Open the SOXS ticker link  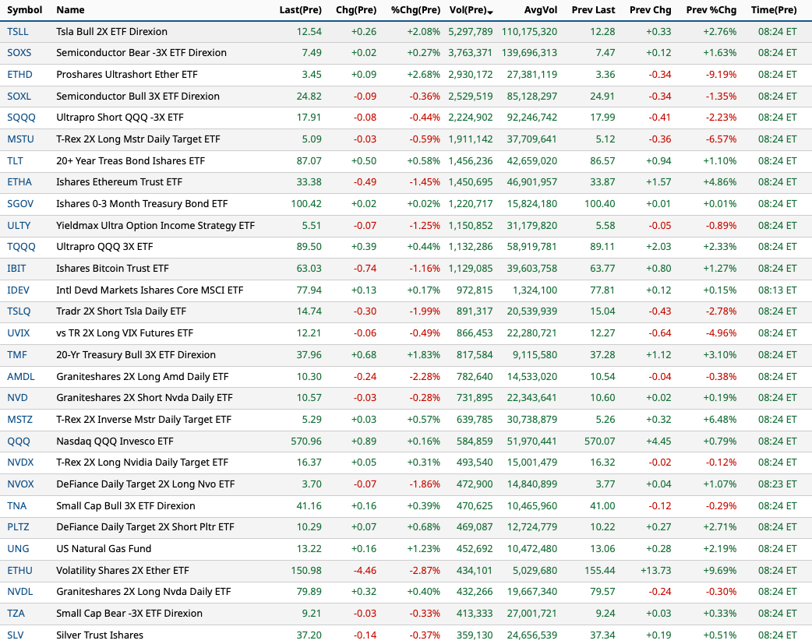[x=19, y=53]
